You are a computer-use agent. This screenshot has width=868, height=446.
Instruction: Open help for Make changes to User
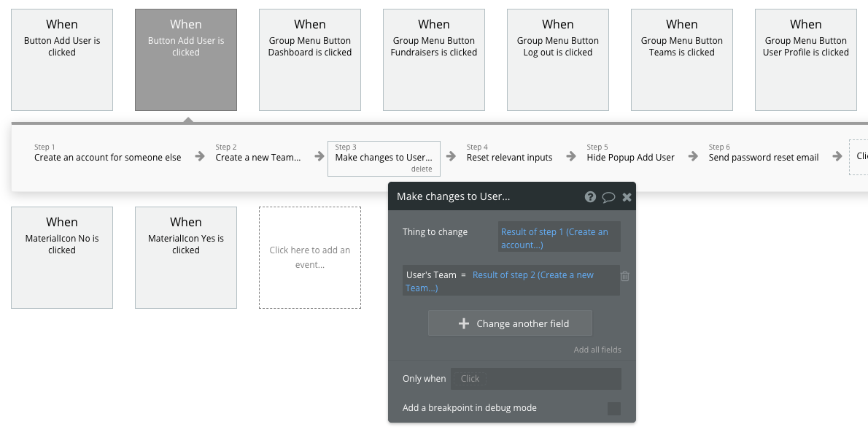click(590, 196)
